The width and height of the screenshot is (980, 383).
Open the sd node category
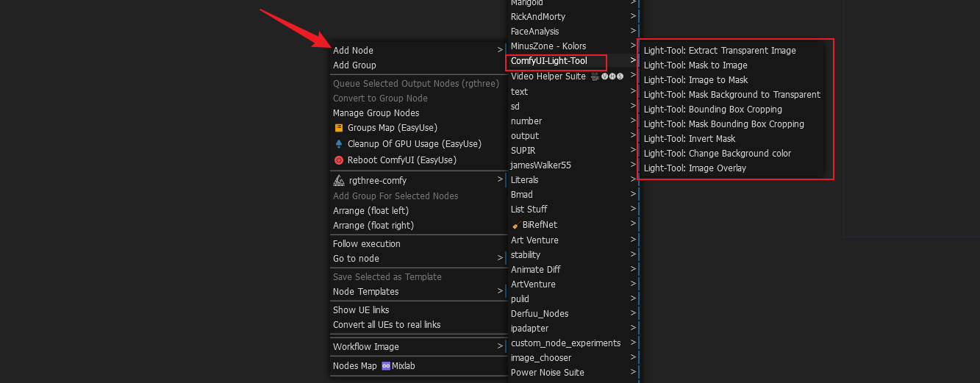[573, 107]
